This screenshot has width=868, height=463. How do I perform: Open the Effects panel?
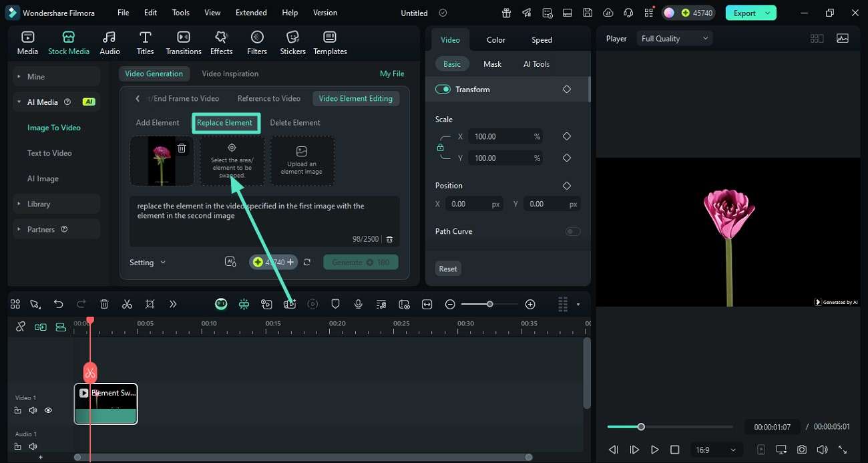coord(221,43)
